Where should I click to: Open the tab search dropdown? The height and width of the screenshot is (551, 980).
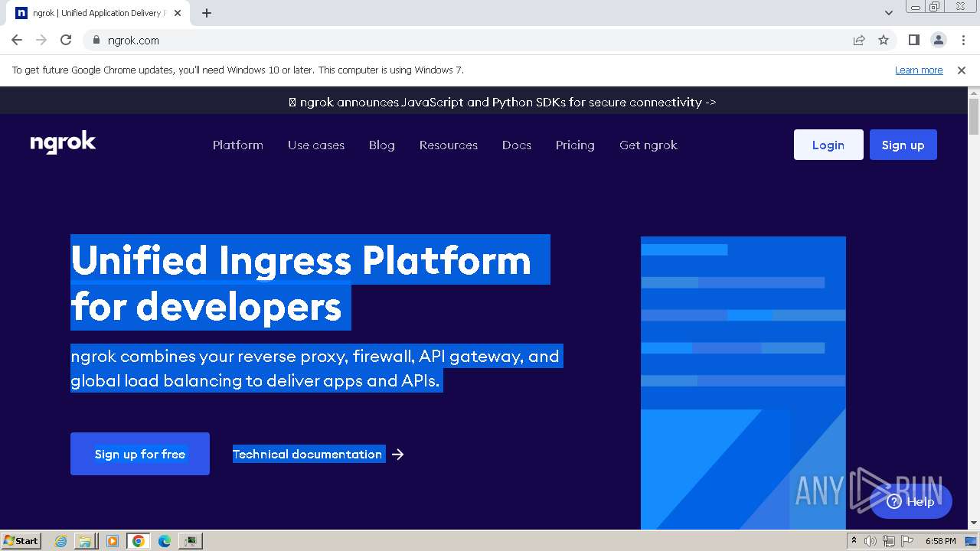click(x=889, y=13)
